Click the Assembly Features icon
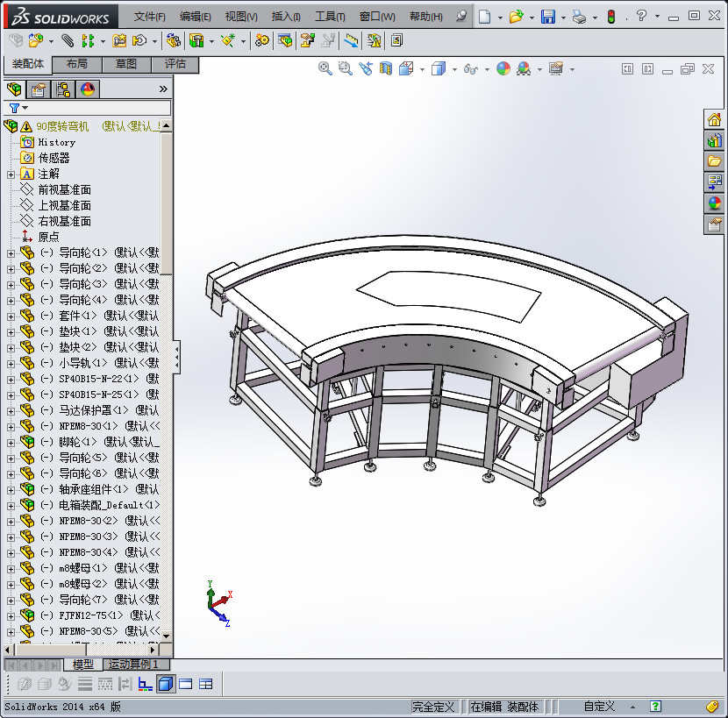The height and width of the screenshot is (718, 728). tap(196, 41)
